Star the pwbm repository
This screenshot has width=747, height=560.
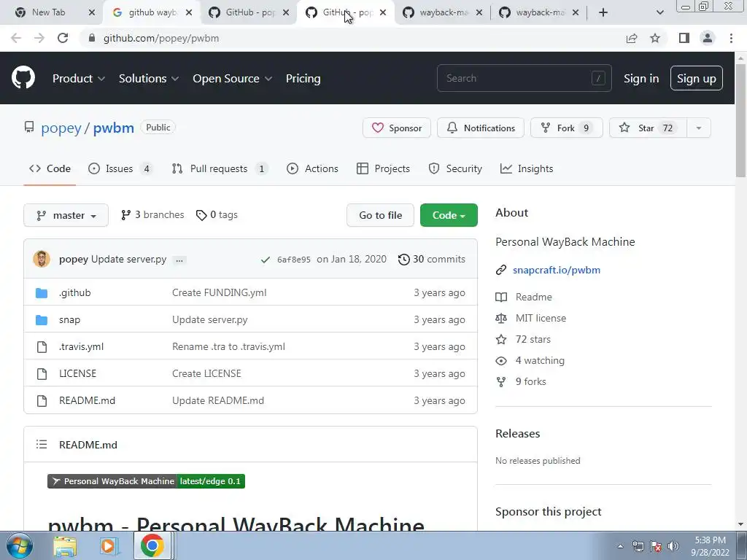point(648,128)
